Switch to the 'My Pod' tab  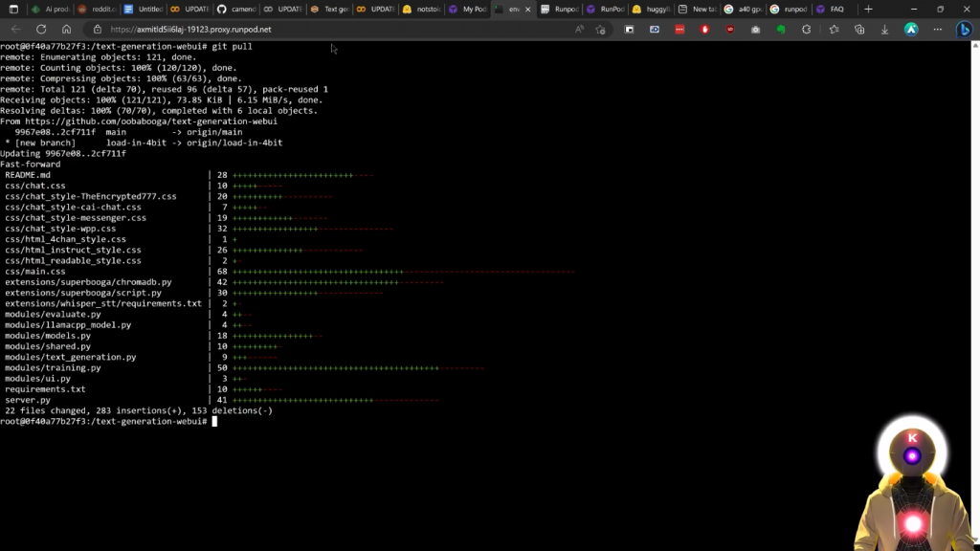[x=468, y=9]
